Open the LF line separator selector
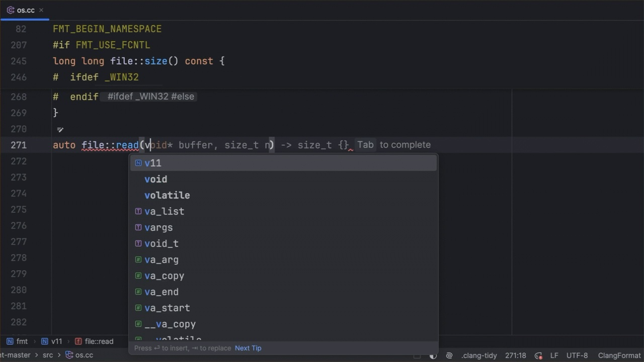644x362 pixels. (554, 355)
